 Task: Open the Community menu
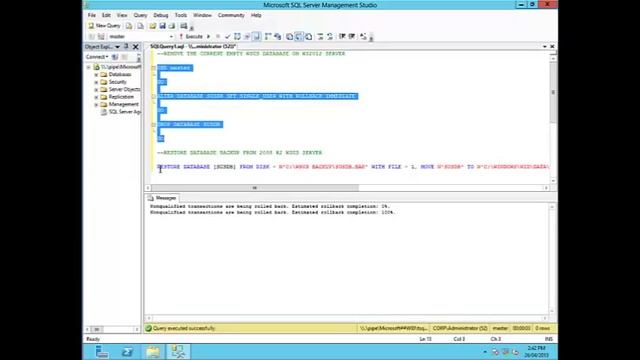(231, 15)
